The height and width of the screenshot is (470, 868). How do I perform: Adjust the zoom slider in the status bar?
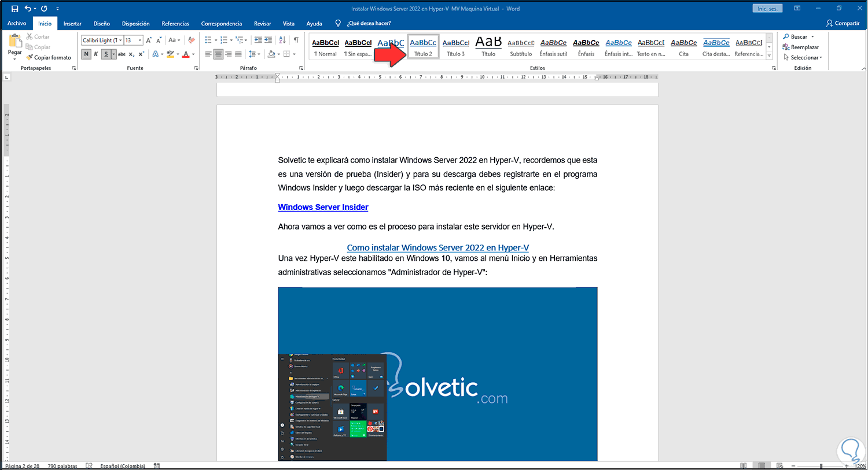(x=821, y=466)
